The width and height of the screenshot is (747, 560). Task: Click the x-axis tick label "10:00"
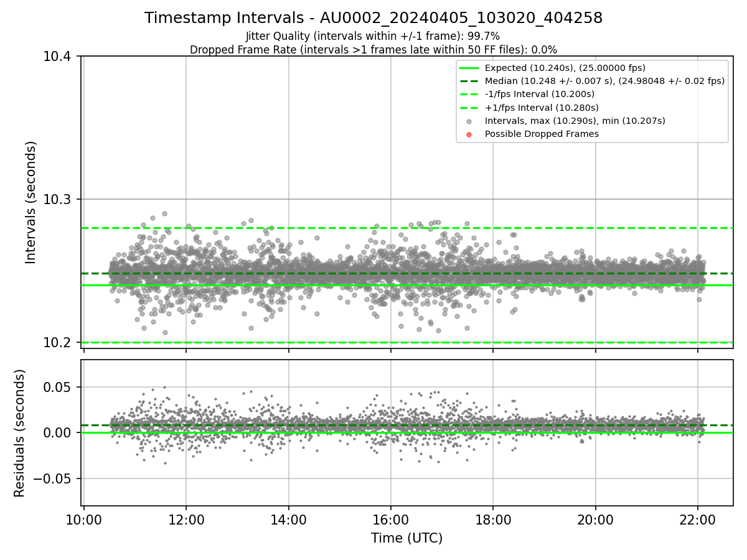point(83,520)
